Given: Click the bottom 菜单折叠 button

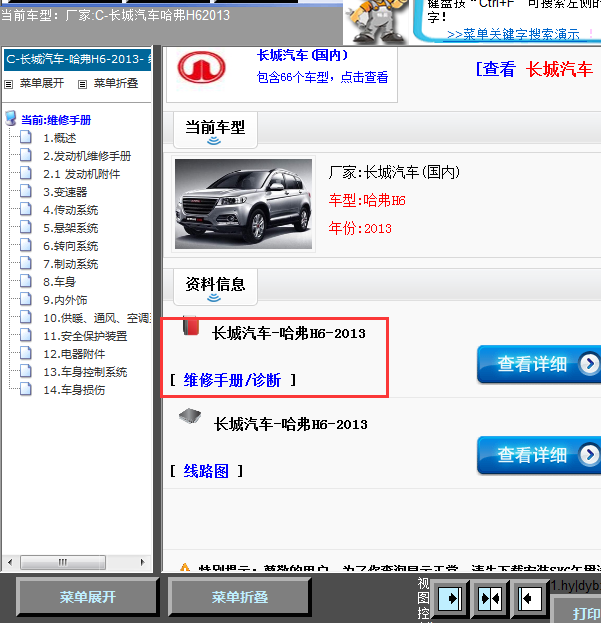Looking at the screenshot, I should point(240,597).
